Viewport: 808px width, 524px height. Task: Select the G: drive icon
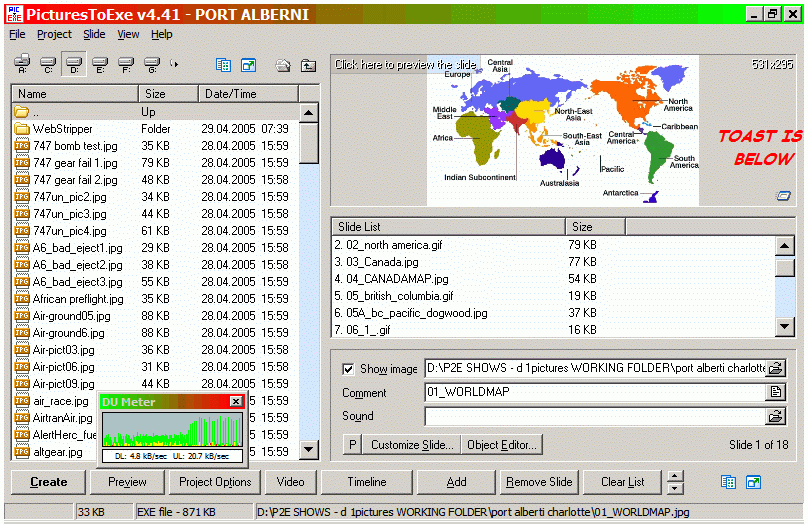152,65
